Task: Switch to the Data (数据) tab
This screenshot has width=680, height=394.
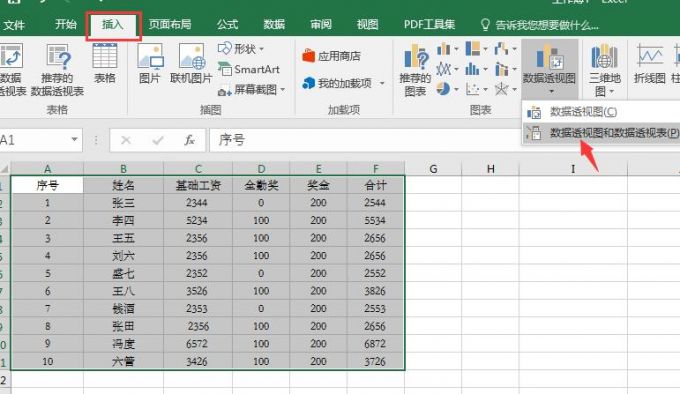Action: tap(274, 24)
